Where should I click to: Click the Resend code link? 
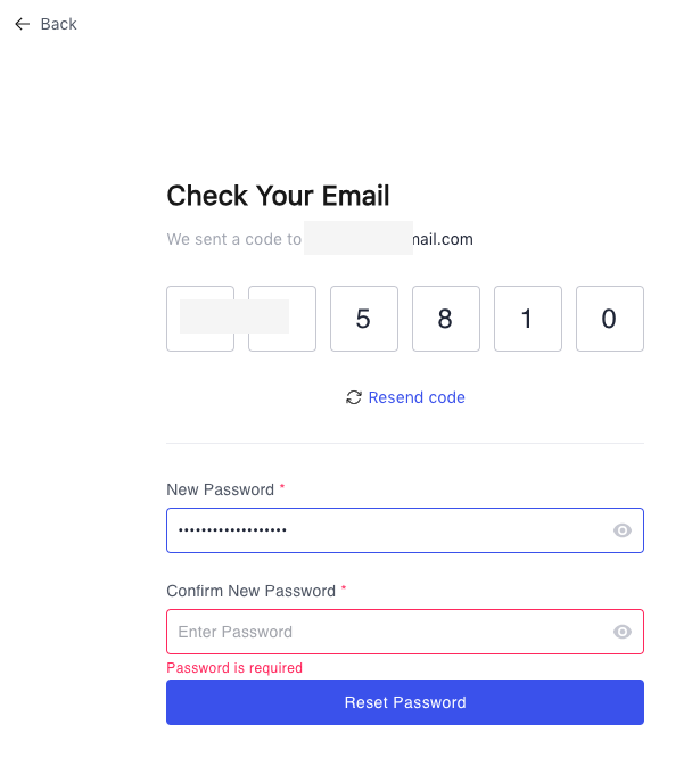pos(416,397)
